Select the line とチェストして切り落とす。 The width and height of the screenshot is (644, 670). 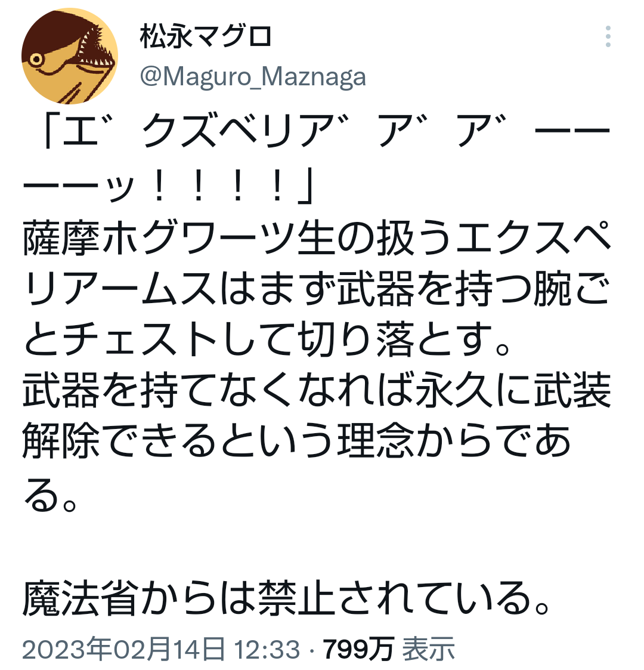point(267,340)
